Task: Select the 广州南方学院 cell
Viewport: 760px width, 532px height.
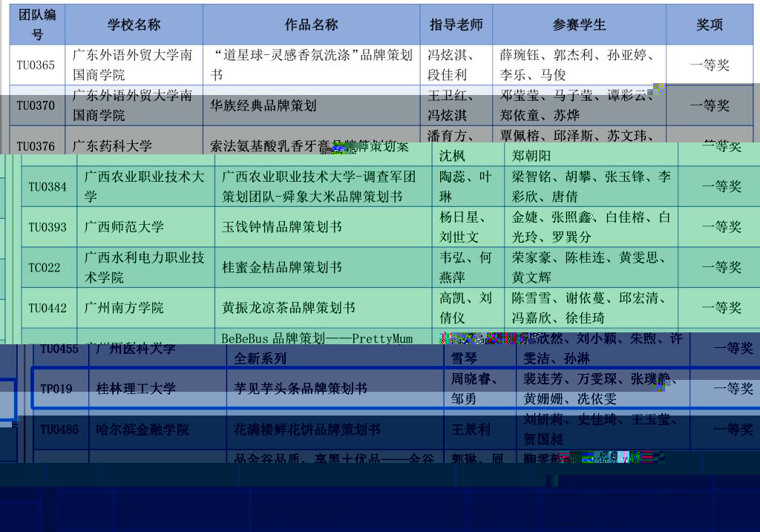Action: coord(145,308)
